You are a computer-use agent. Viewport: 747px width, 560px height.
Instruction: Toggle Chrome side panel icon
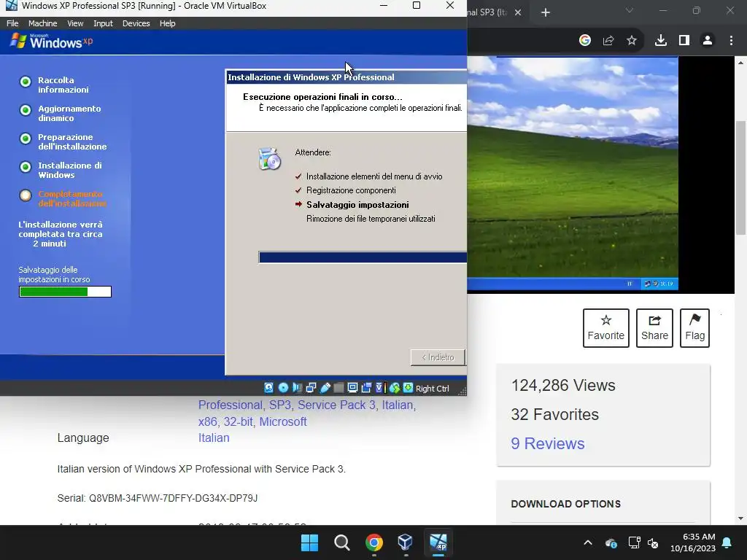point(684,41)
